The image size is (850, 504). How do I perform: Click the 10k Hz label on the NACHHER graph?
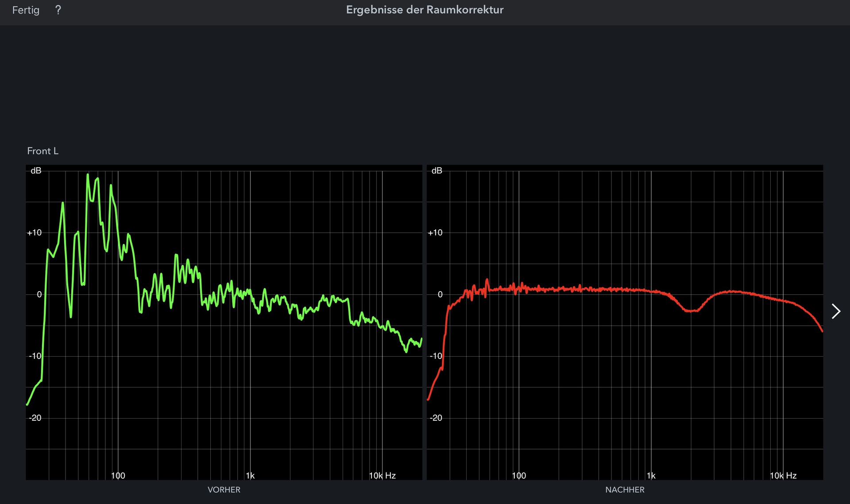pyautogui.click(x=783, y=476)
